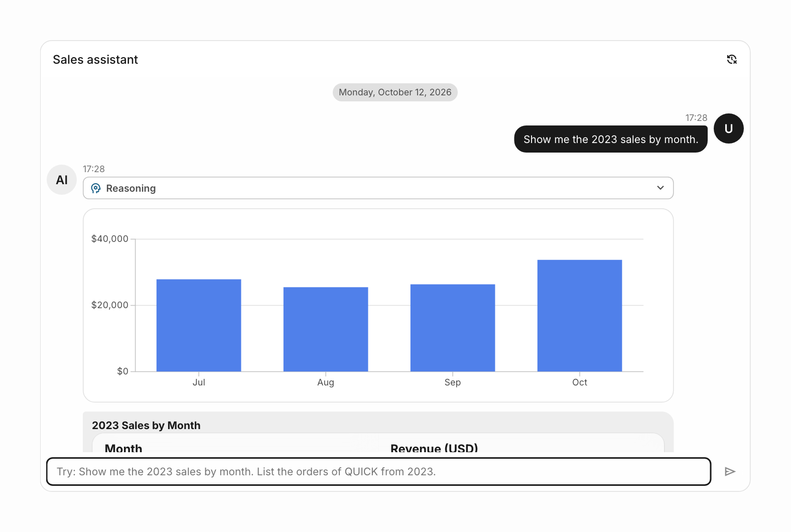
Task: Select the Aug bar in the chart
Action: [x=326, y=329]
